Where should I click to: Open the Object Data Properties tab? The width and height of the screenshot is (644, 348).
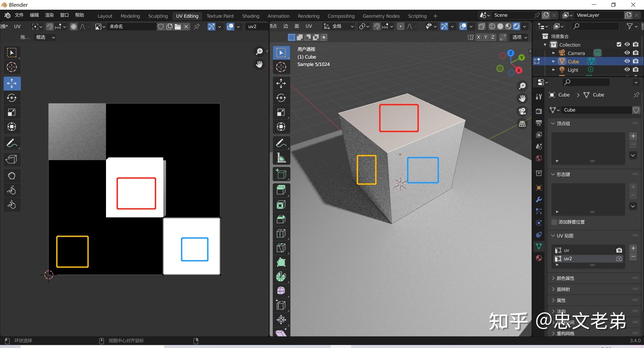pos(539,246)
